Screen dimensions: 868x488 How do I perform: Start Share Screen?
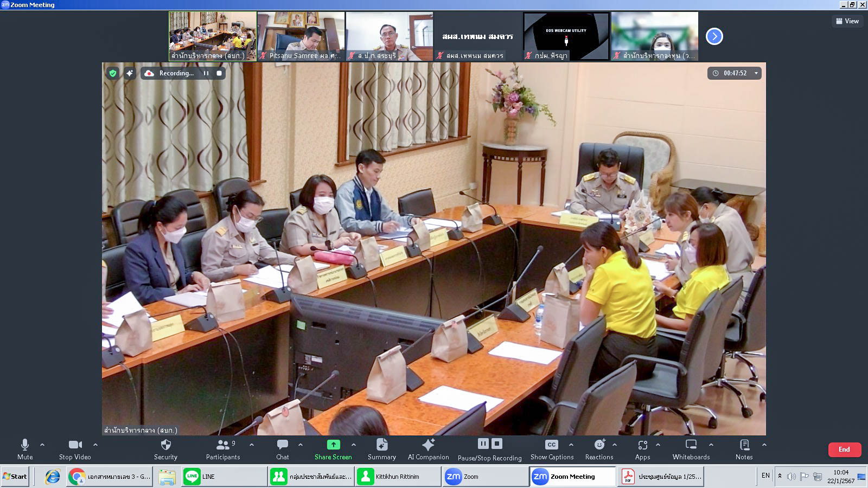click(333, 450)
